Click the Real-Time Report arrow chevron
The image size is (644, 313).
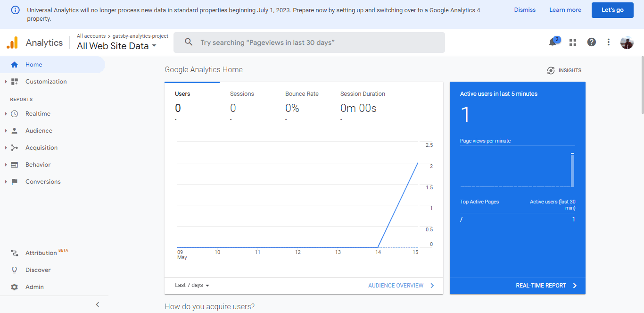[575, 286]
